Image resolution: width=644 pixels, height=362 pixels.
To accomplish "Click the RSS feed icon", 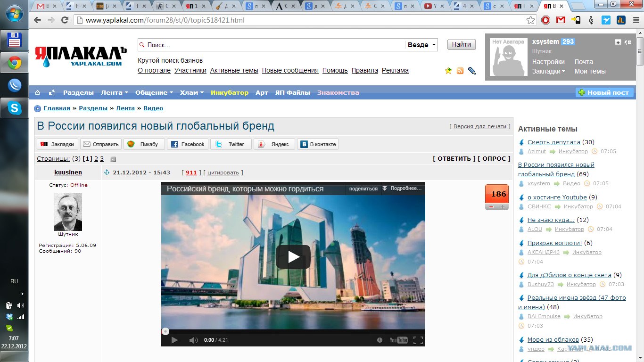I will pyautogui.click(x=460, y=71).
